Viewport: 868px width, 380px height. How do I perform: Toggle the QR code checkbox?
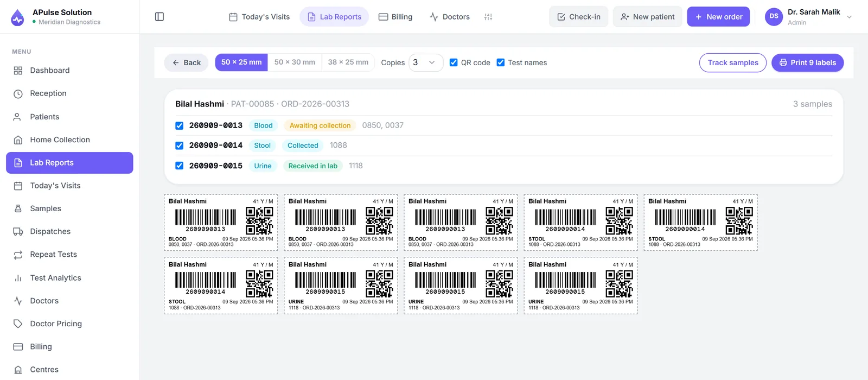454,62
